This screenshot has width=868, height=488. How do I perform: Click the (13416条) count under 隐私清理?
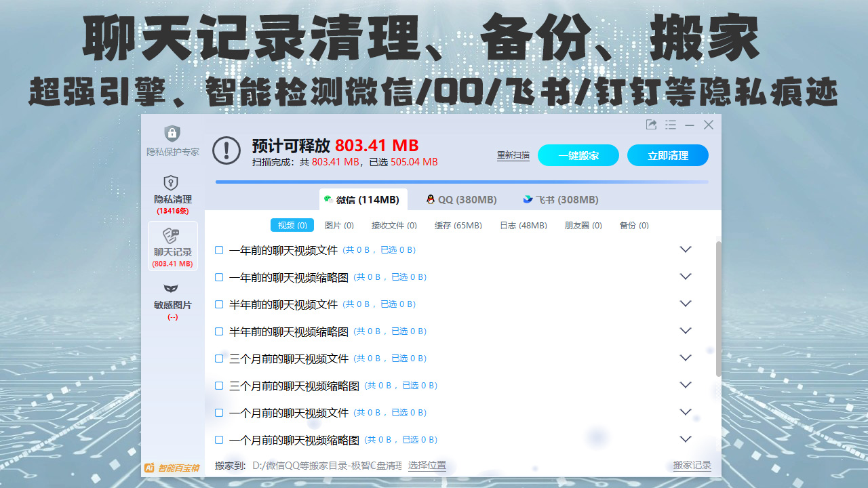(173, 211)
